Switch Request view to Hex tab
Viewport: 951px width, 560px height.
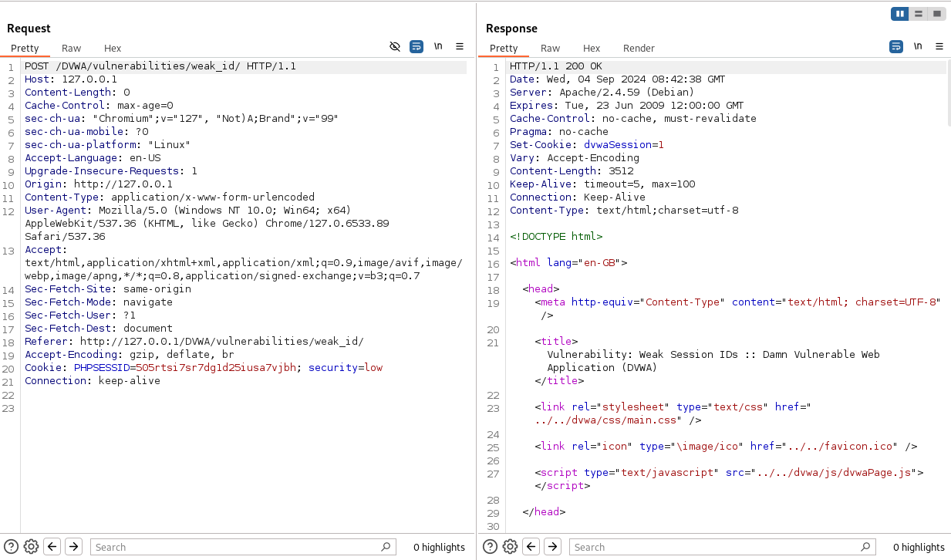click(x=113, y=48)
